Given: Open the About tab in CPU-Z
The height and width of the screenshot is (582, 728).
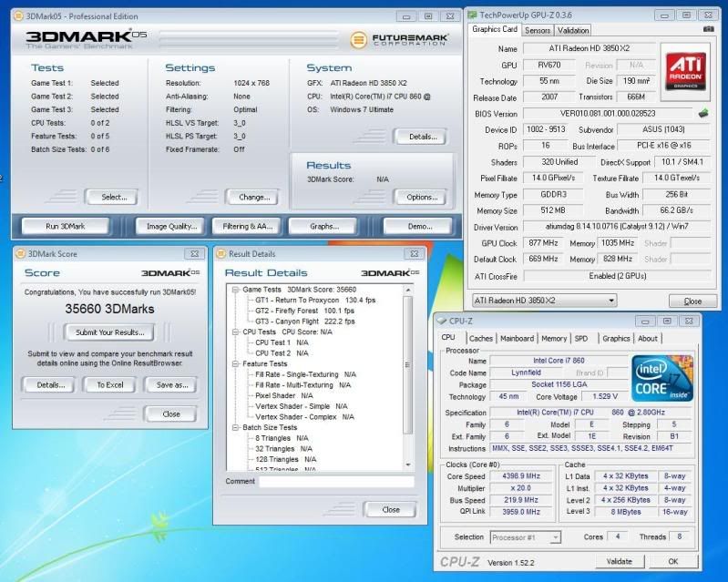Looking at the screenshot, I should 648,339.
